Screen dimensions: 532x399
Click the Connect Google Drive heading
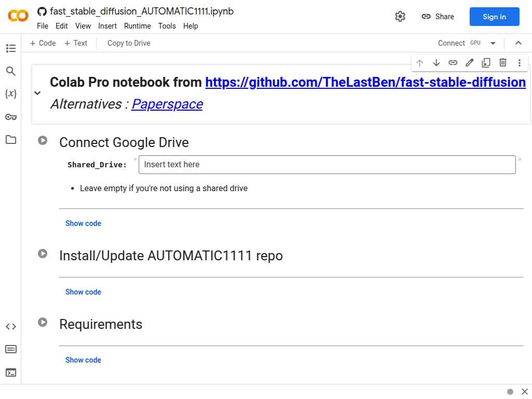pos(124,142)
